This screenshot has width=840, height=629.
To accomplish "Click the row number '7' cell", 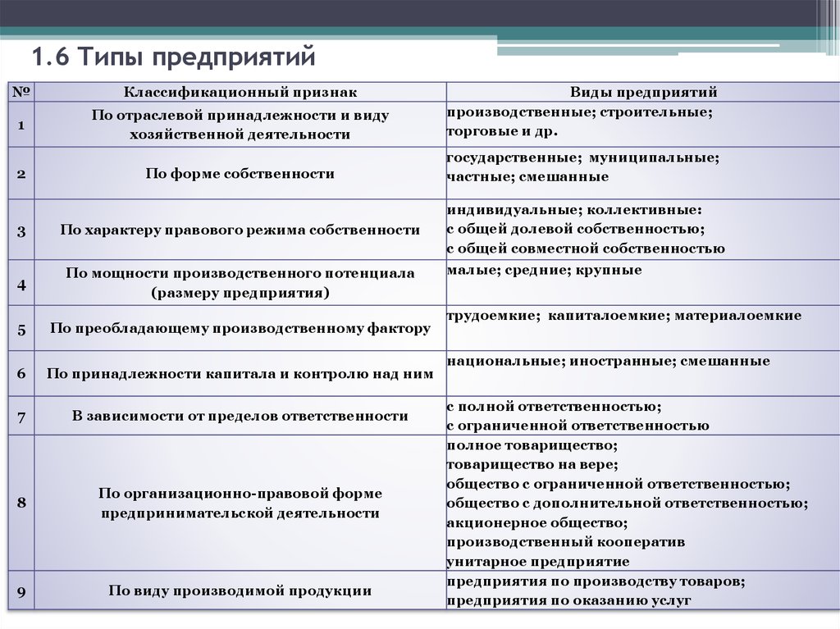I will coord(21,416).
